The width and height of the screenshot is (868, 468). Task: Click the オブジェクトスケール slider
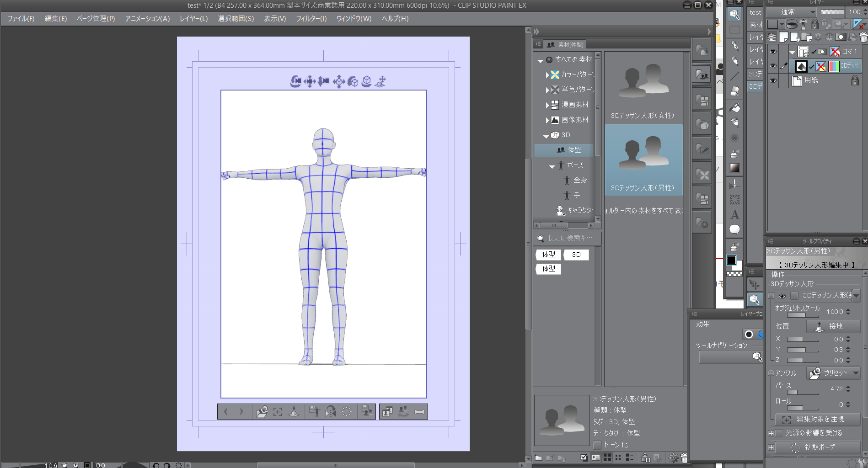pos(803,315)
